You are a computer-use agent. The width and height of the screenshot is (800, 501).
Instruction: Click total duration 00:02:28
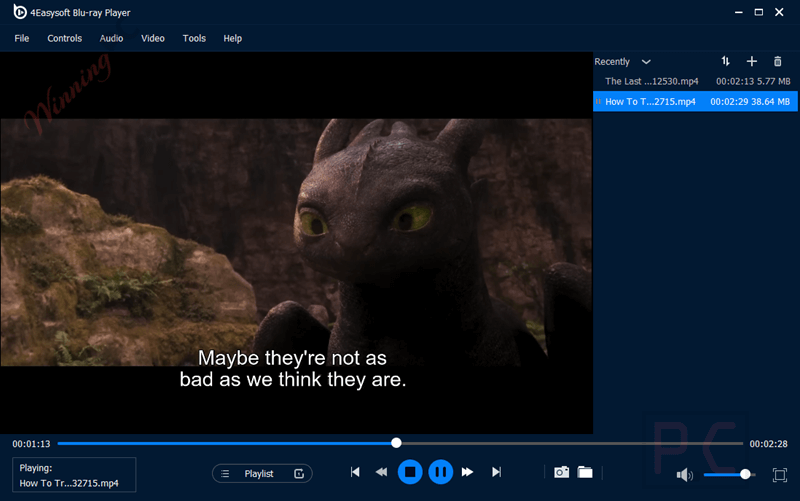[768, 444]
